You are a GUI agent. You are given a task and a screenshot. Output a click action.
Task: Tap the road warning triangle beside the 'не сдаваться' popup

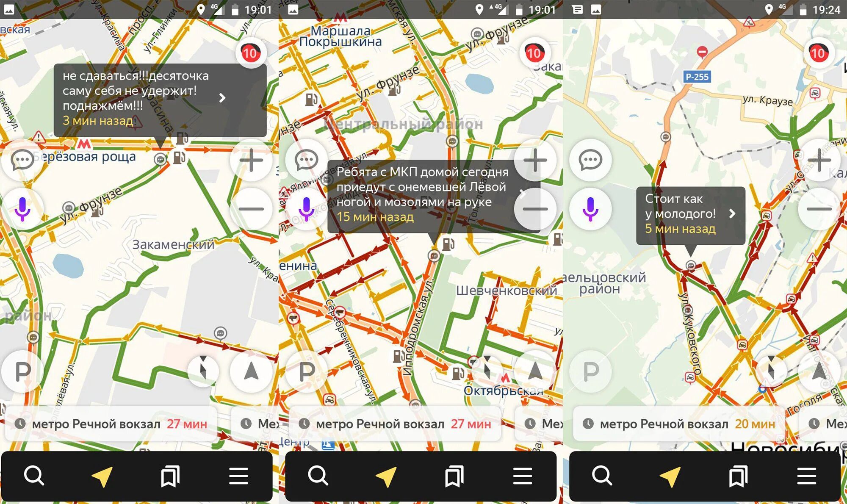(38, 137)
